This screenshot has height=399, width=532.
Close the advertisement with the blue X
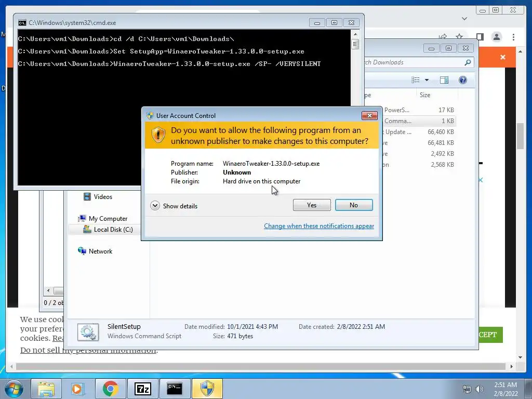[x=481, y=180]
